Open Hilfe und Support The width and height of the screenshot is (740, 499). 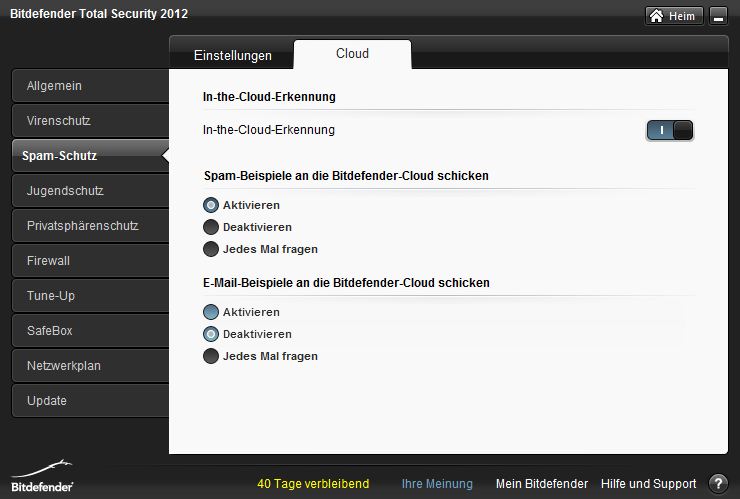pos(648,483)
